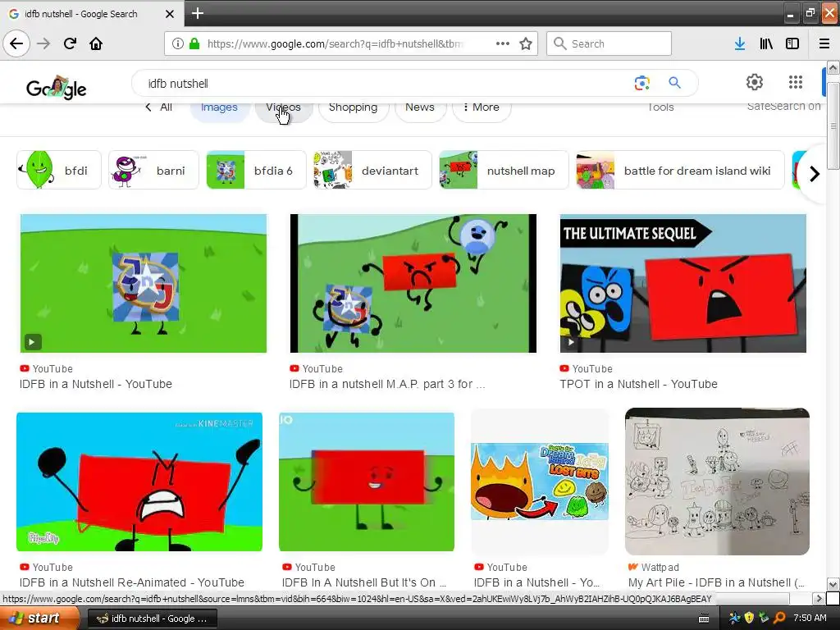This screenshot has width=840, height=630.
Task: Open the on-screen keyboard tray icon
Action: (x=704, y=619)
